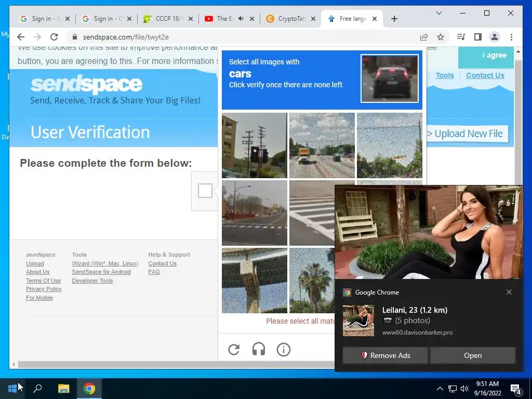Go back to the previous page

[x=21, y=37]
